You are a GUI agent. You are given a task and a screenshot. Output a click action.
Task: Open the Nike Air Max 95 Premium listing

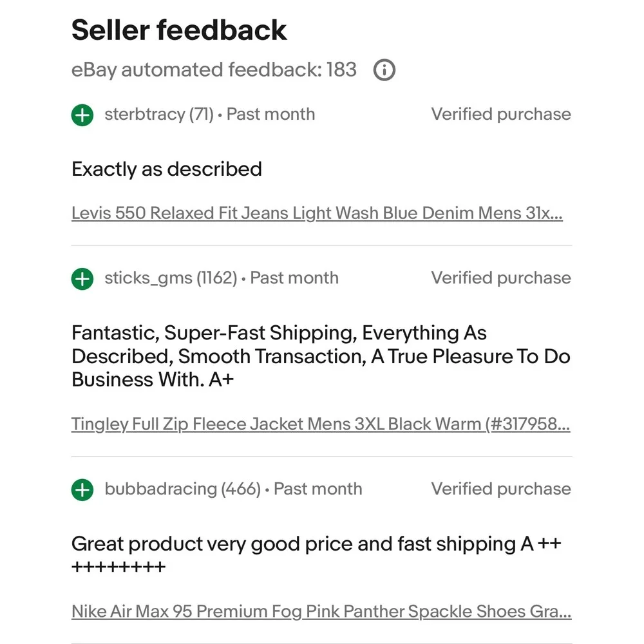(321, 611)
